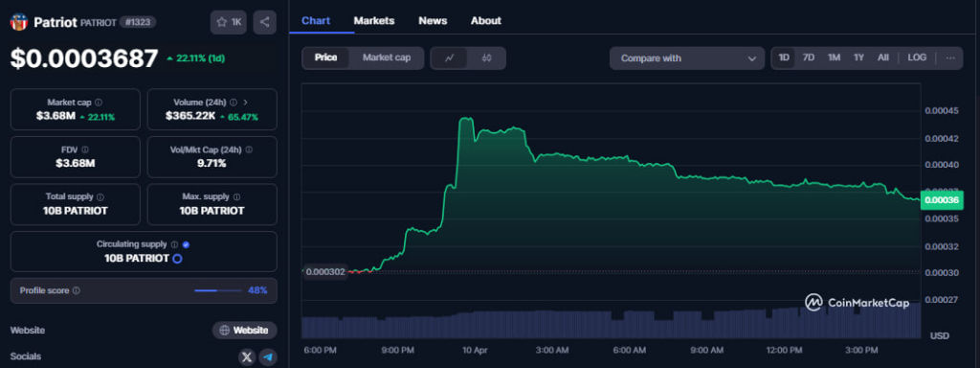Screen dimensions: 980x368
Task: Switch to the Markets tab
Action: (374, 21)
